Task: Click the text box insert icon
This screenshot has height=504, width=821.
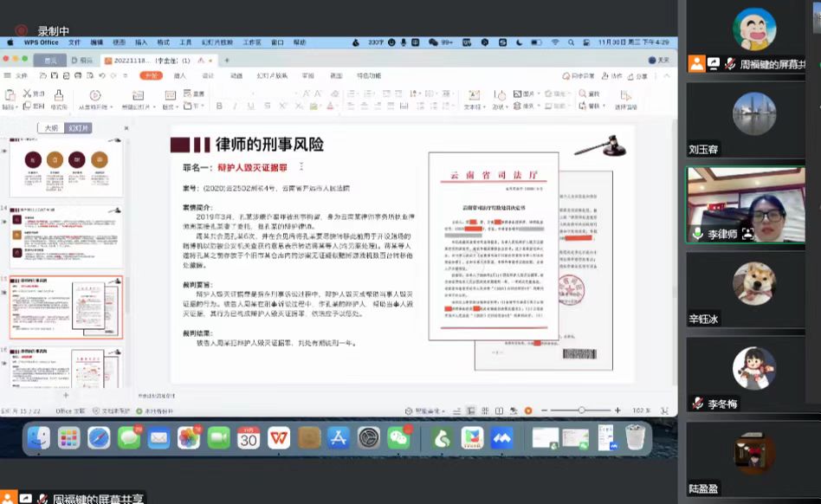Action: pyautogui.click(x=474, y=95)
